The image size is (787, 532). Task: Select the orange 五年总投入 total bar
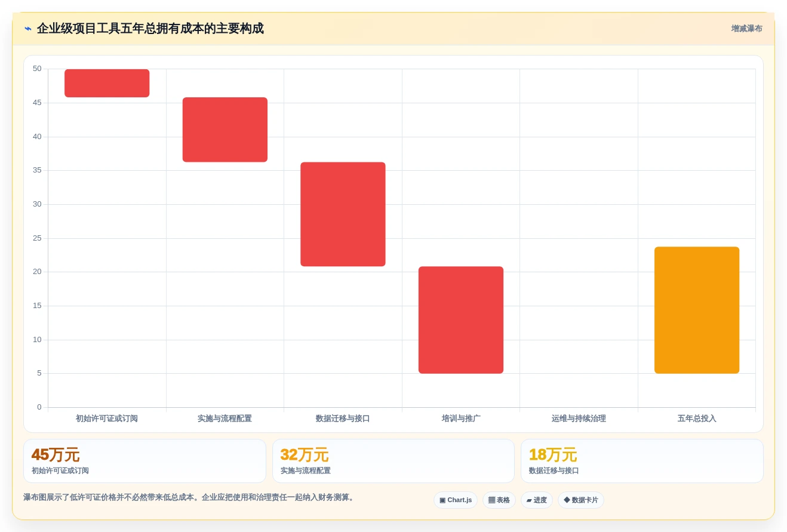coord(697,310)
